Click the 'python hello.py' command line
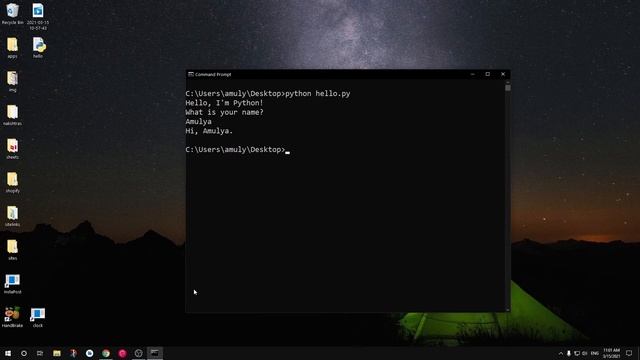The height and width of the screenshot is (360, 640). click(268, 93)
